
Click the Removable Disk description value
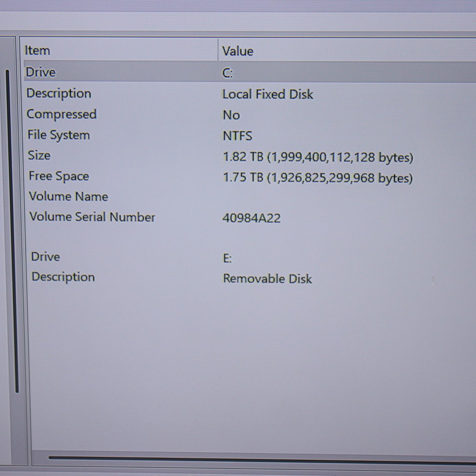268,279
